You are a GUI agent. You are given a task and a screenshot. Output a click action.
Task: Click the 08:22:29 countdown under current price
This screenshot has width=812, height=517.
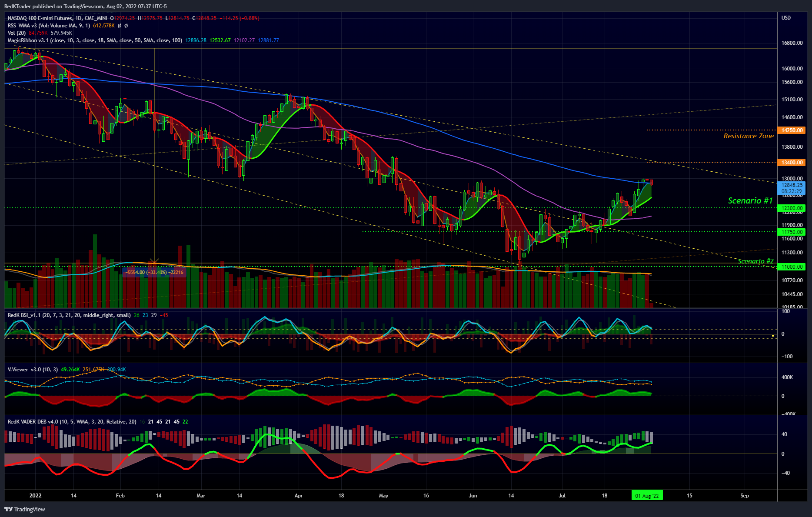click(x=792, y=191)
